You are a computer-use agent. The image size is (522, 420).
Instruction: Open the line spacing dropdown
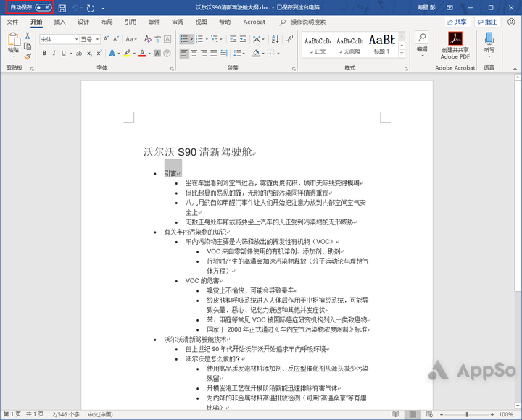(x=239, y=53)
